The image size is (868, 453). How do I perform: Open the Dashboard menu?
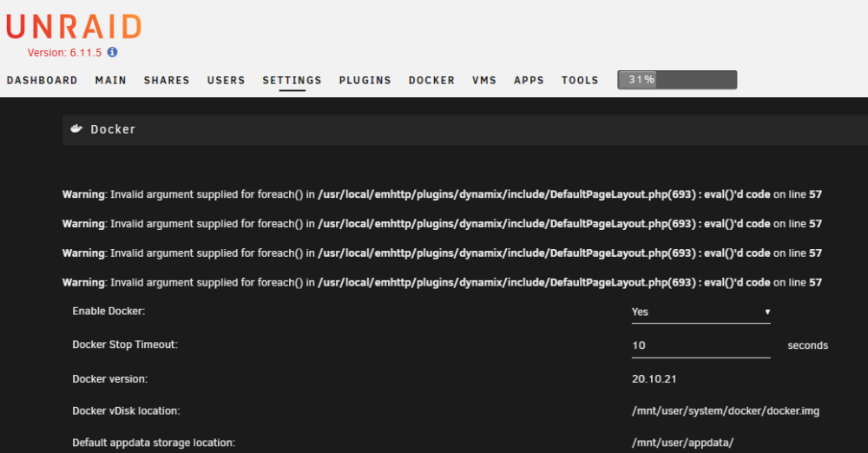42,81
